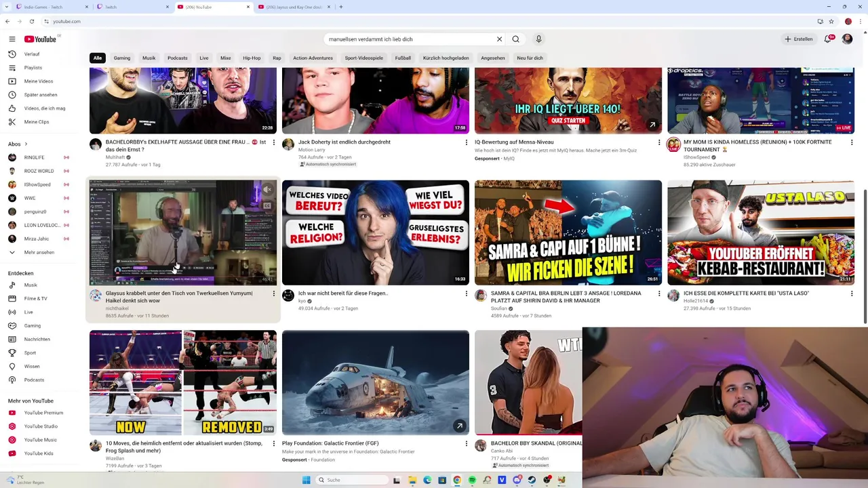Open the Multihaft channel link

pos(115,157)
